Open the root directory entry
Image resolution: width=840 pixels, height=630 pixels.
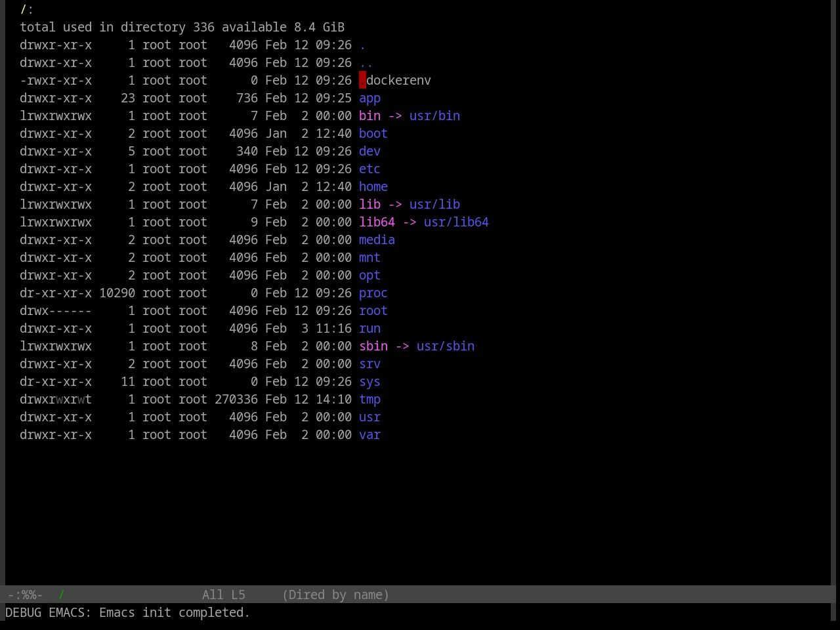[373, 310]
